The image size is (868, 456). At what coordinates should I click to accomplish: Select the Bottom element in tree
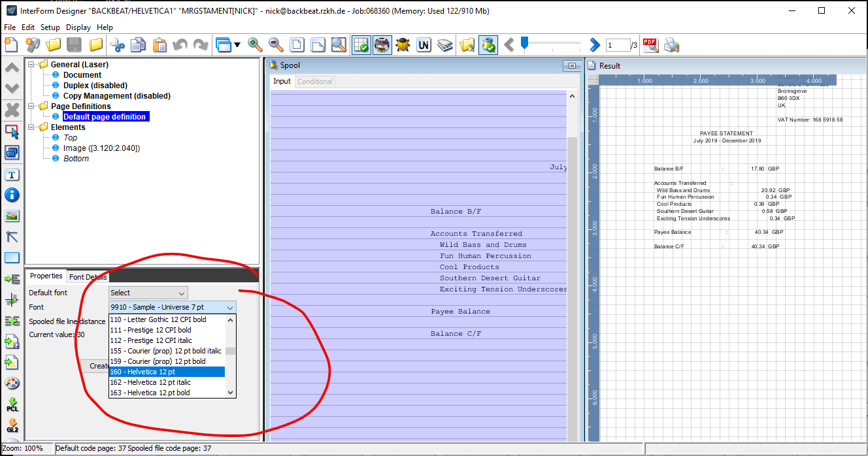point(76,159)
